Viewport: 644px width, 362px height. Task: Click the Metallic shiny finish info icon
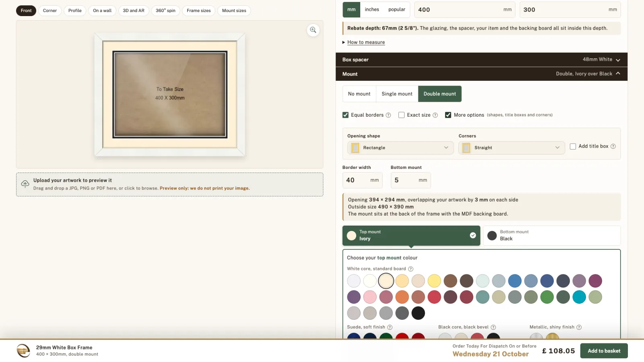579,327
